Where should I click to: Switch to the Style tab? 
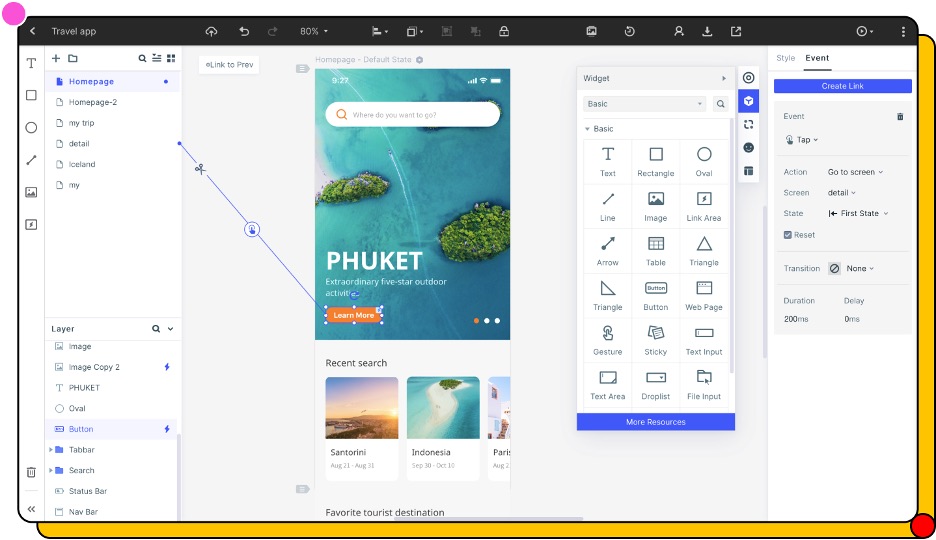(x=786, y=58)
